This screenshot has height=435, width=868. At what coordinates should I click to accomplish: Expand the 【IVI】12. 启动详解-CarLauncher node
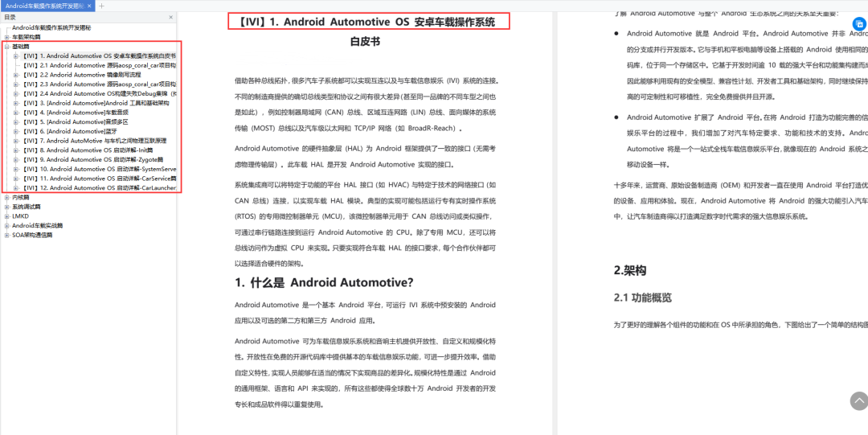(x=15, y=187)
